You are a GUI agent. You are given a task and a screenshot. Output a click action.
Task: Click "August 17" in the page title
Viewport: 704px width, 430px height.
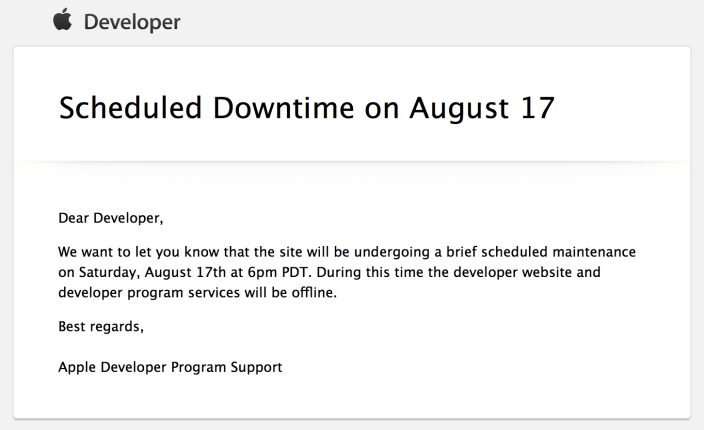pyautogui.click(x=482, y=108)
